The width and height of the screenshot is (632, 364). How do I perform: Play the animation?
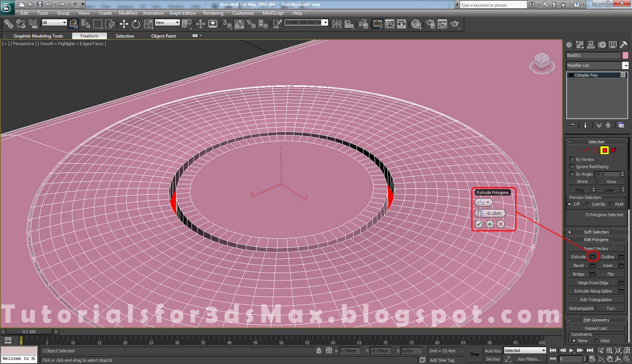[x=571, y=351]
